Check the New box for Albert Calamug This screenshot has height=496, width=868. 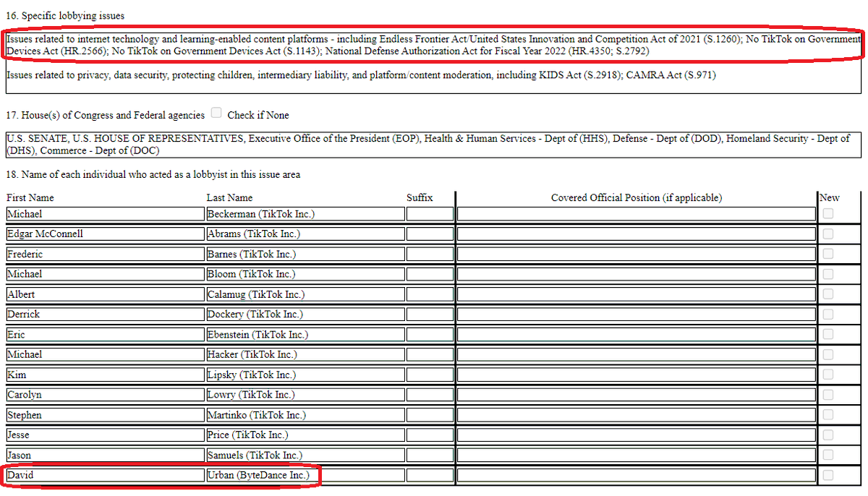point(827,294)
